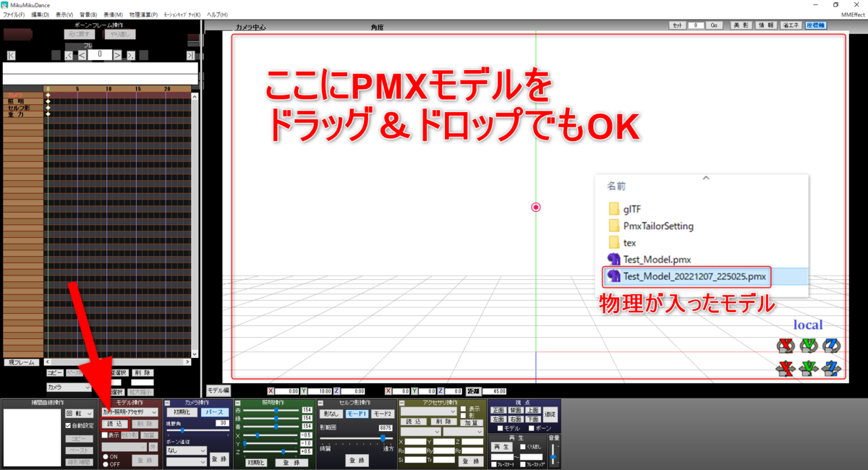This screenshot has height=470, width=868.
Task: Click the blue Z-axis rotate gizmo icon
Action: click(833, 345)
